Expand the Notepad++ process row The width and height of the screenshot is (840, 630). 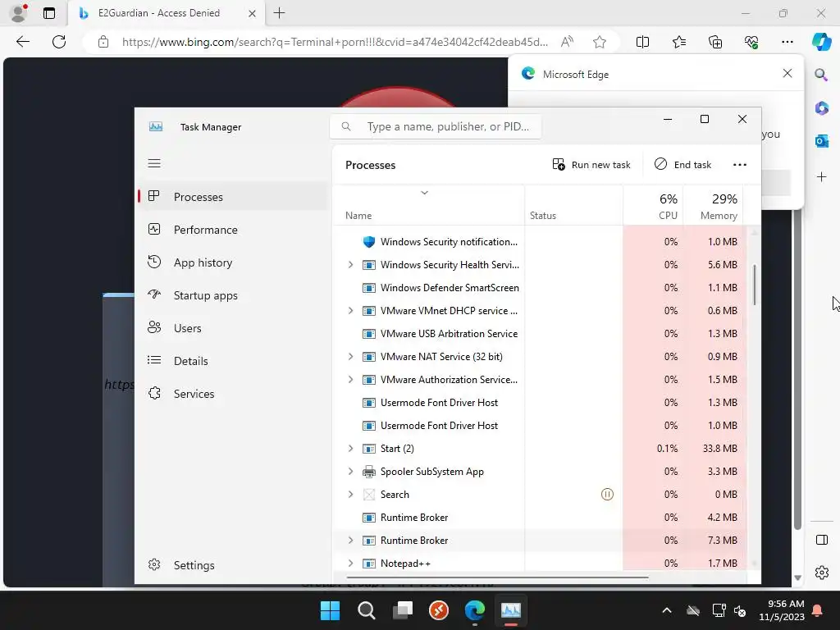tap(350, 563)
